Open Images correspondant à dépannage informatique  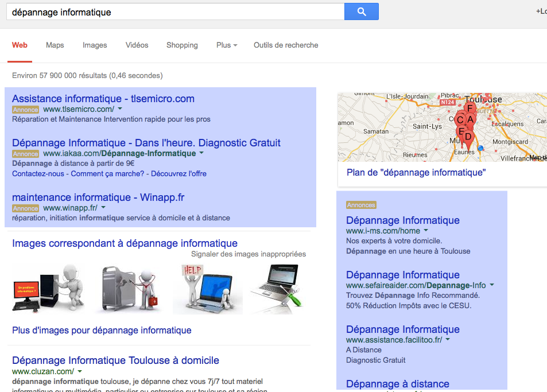click(125, 243)
